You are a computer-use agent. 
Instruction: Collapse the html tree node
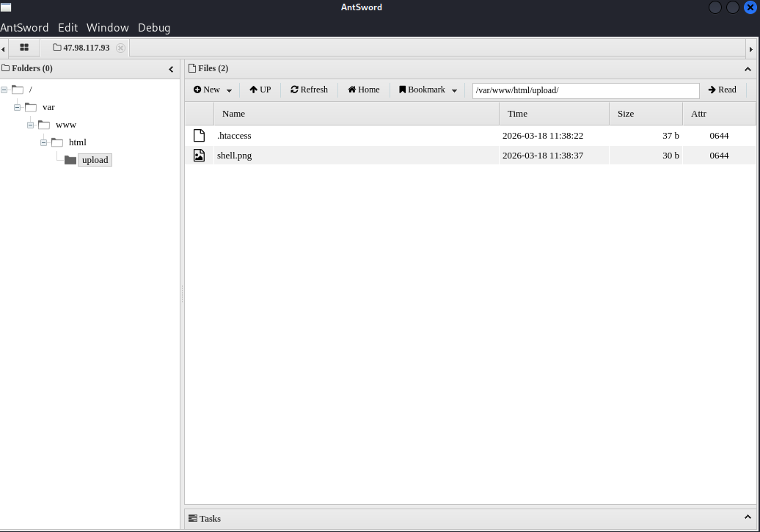pos(43,142)
